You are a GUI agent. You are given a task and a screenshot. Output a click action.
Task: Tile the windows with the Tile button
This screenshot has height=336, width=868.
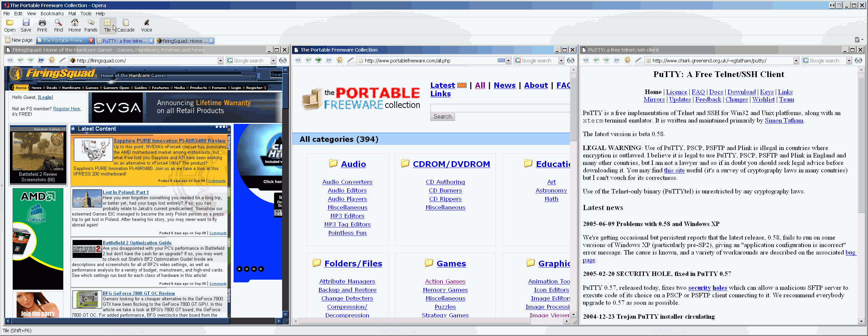(x=107, y=26)
